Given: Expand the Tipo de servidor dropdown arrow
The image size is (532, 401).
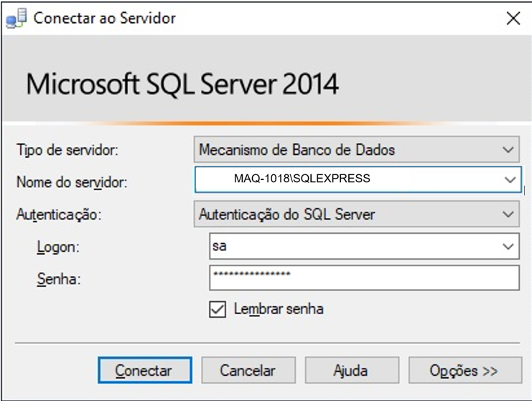Looking at the screenshot, I should [509, 150].
